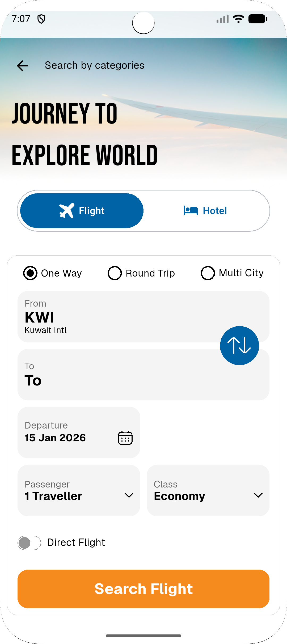This screenshot has height=644, width=287.
Task: Tap the bed icon in Hotel tab
Action: 191,211
